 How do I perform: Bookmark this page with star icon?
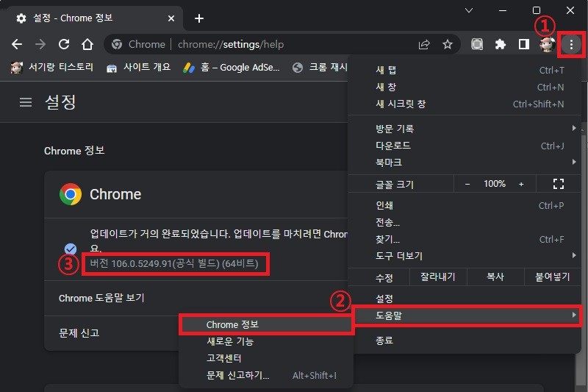pyautogui.click(x=448, y=45)
